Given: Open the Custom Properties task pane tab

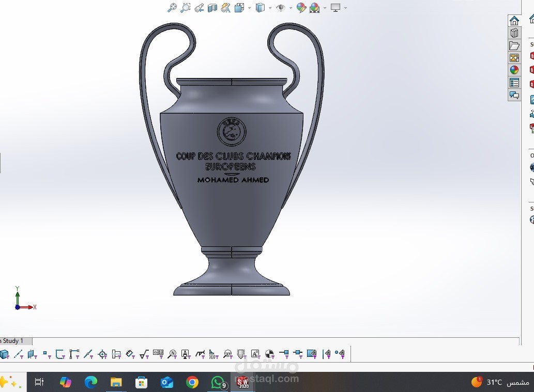Looking at the screenshot, I should (514, 82).
